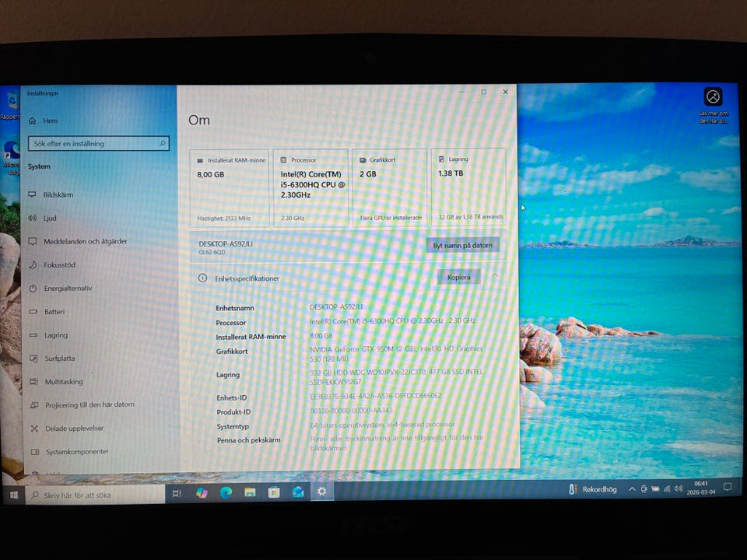This screenshot has width=747, height=560.
Task: Select Batteri in the sidebar
Action: point(47,311)
